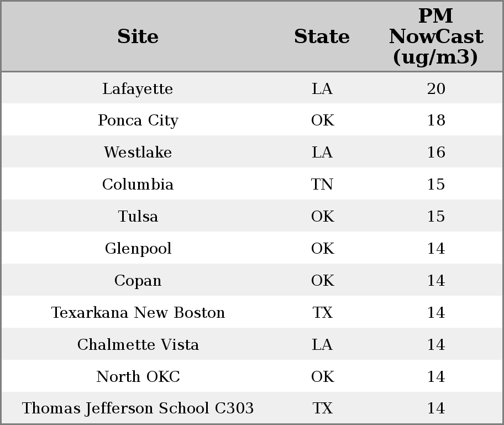
Task: Click the LA state cell for Lafayette
Action: (x=322, y=88)
